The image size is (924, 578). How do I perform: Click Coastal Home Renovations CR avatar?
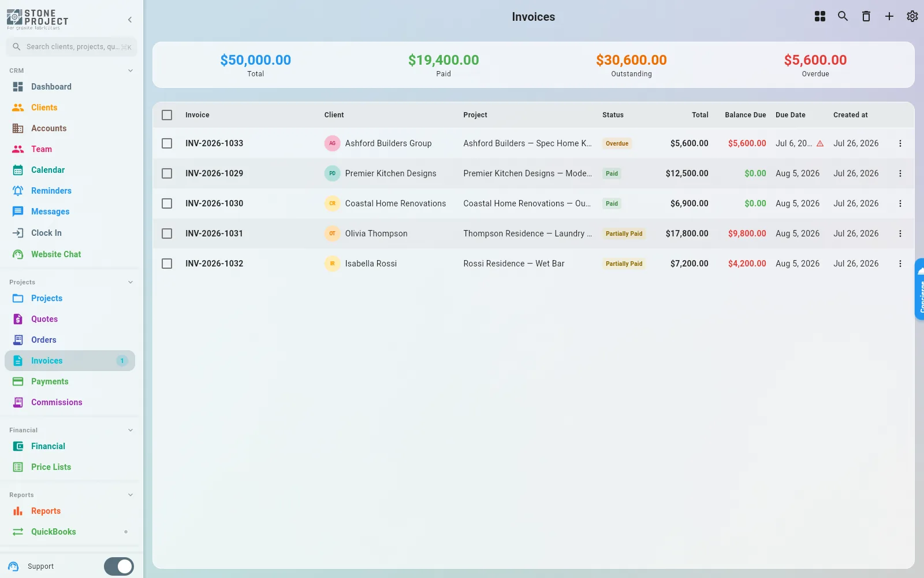tap(332, 203)
